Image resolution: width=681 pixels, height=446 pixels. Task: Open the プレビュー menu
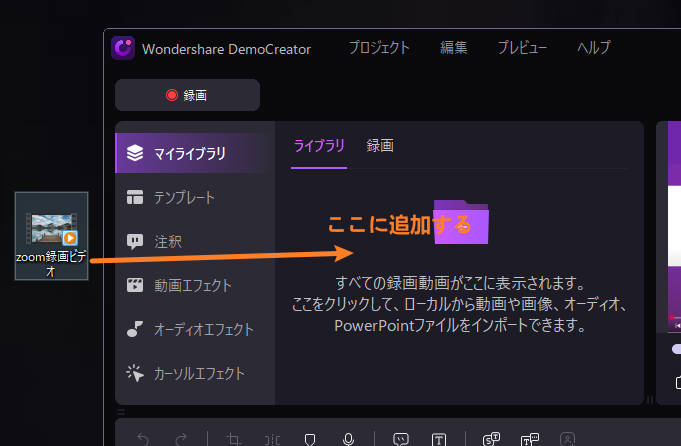pos(522,48)
